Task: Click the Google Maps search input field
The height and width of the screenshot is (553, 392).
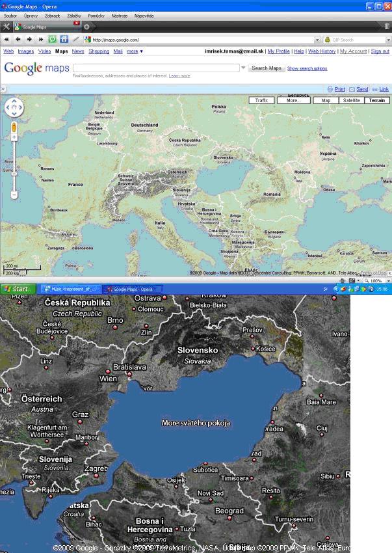Action: (x=156, y=68)
